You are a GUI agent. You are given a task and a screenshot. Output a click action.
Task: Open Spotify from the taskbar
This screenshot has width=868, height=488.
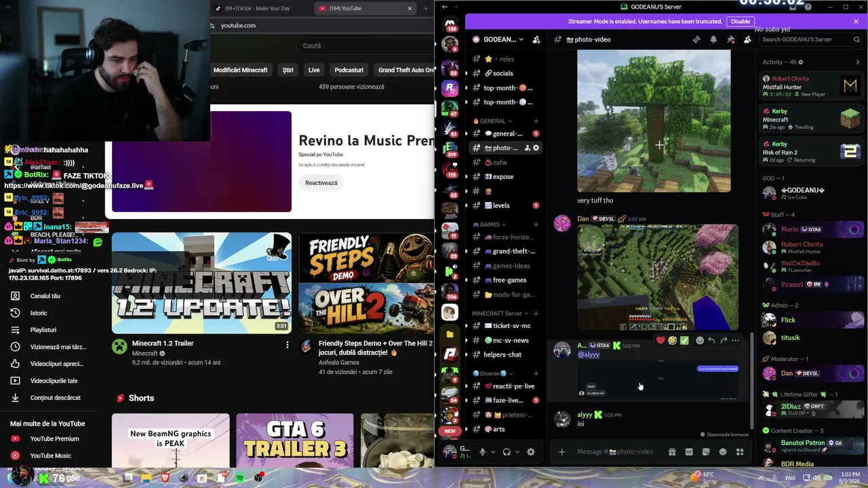point(240,478)
